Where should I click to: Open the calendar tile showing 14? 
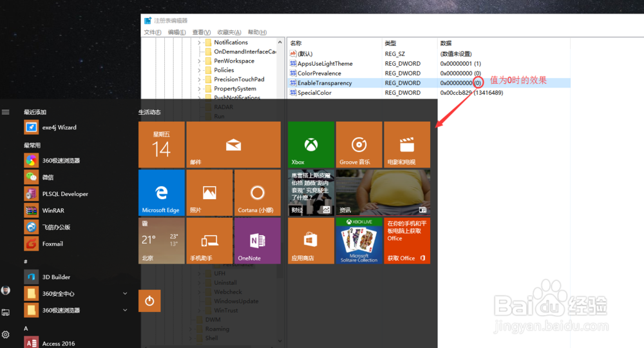coord(162,144)
